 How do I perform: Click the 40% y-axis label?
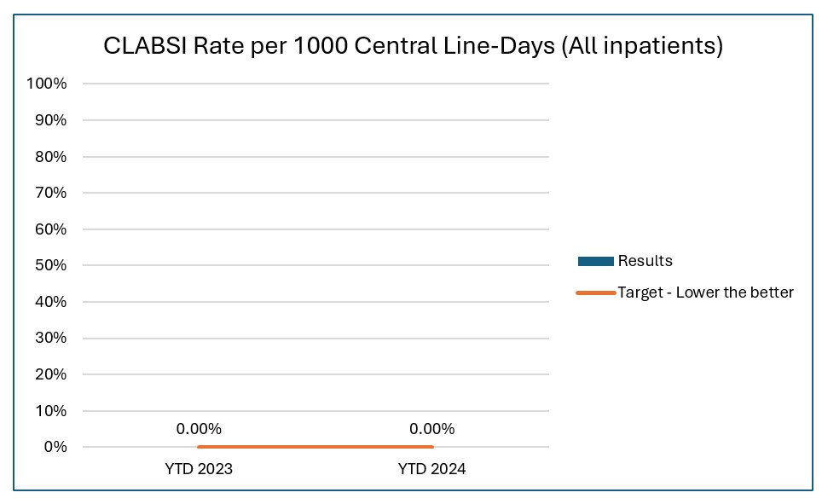pos(50,302)
